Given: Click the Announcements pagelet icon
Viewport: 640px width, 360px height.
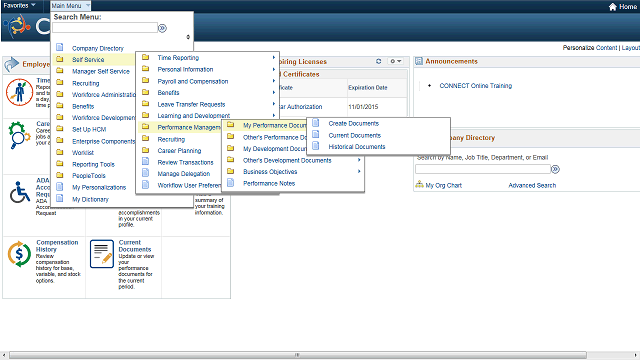Looking at the screenshot, I should point(419,61).
